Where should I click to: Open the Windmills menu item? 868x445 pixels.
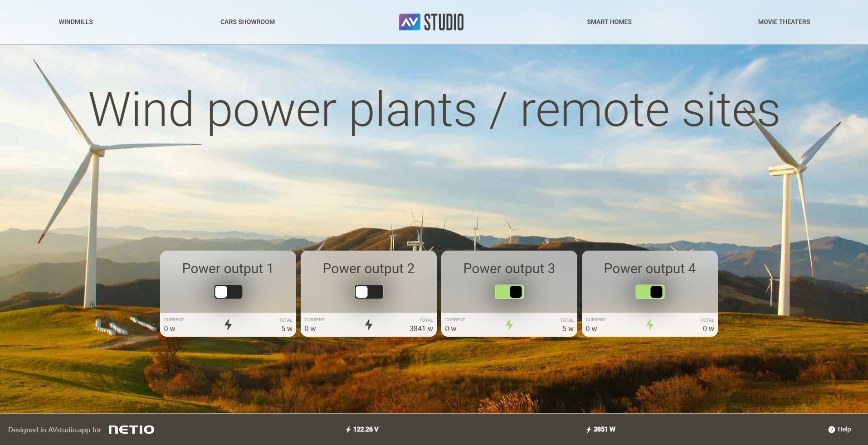tap(76, 22)
